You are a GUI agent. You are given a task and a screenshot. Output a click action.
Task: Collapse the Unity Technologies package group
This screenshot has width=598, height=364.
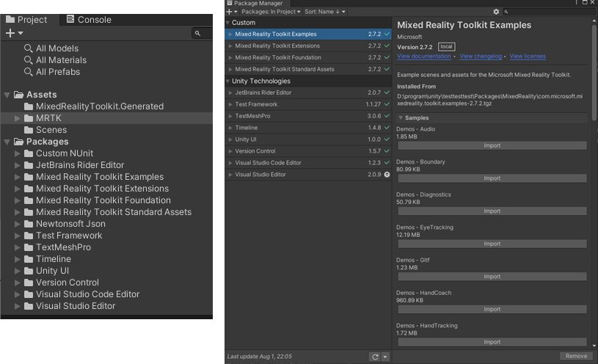click(x=227, y=81)
